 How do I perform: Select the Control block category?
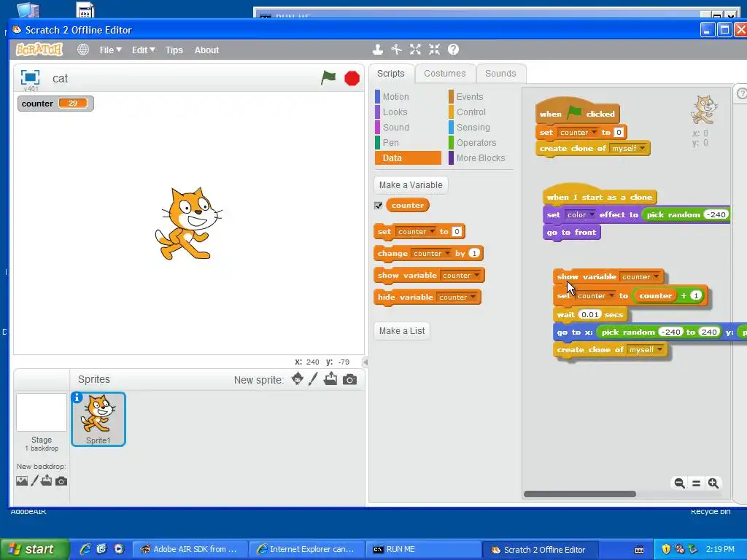[481, 112]
